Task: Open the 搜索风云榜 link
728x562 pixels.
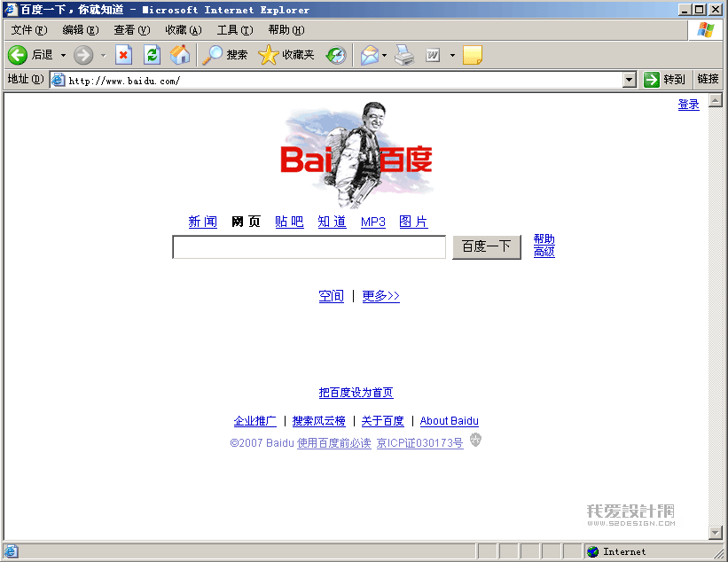Action: click(x=319, y=421)
